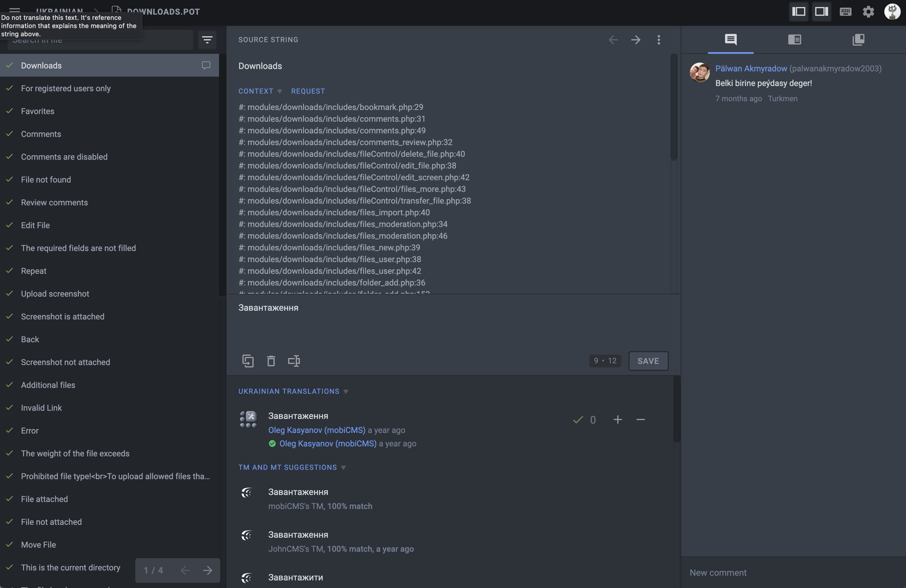Open the three-dot menu for source string
The image size is (906, 588).
click(659, 40)
